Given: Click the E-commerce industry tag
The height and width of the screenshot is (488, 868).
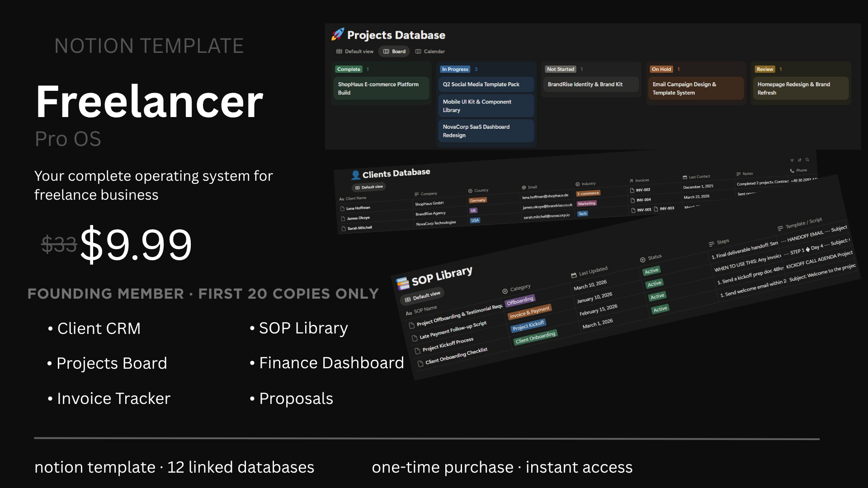Looking at the screenshot, I should (588, 193).
